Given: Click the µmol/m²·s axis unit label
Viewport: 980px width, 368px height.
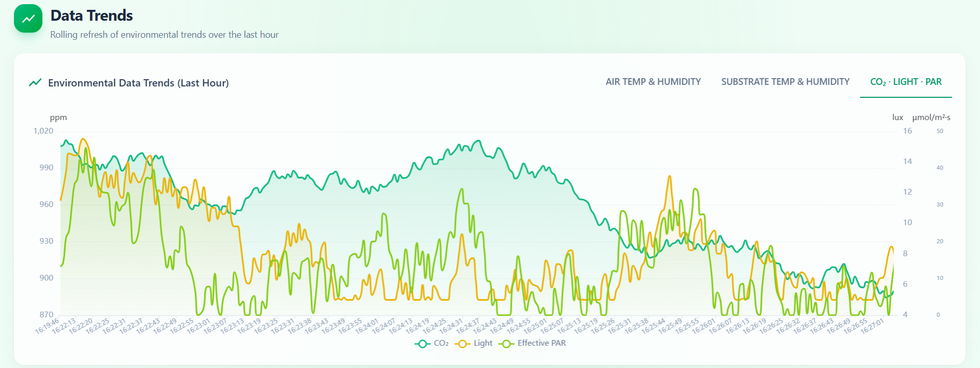Looking at the screenshot, I should [931, 117].
